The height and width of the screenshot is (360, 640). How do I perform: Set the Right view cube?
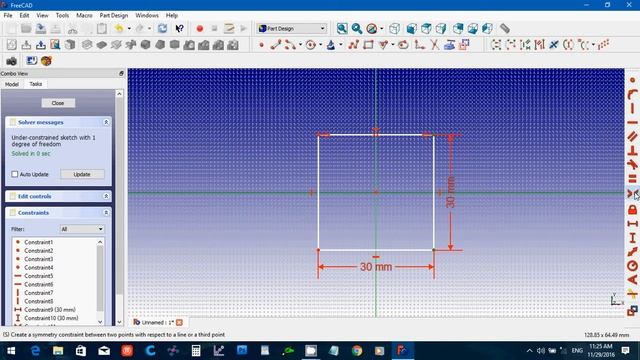(441, 29)
